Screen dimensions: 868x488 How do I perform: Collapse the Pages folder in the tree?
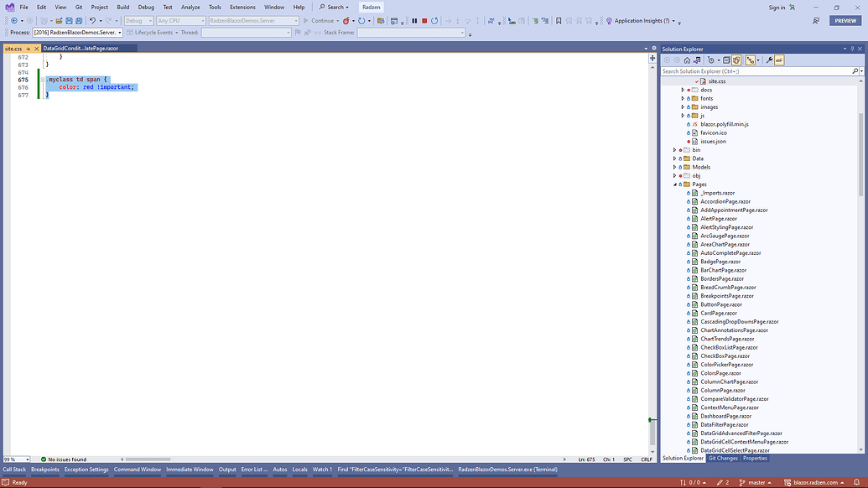[x=675, y=184]
